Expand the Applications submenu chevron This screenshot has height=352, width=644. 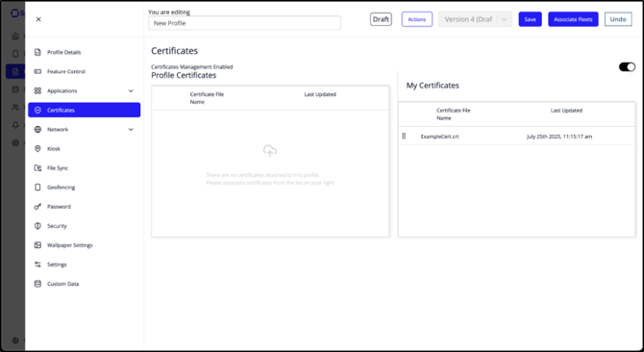(131, 90)
